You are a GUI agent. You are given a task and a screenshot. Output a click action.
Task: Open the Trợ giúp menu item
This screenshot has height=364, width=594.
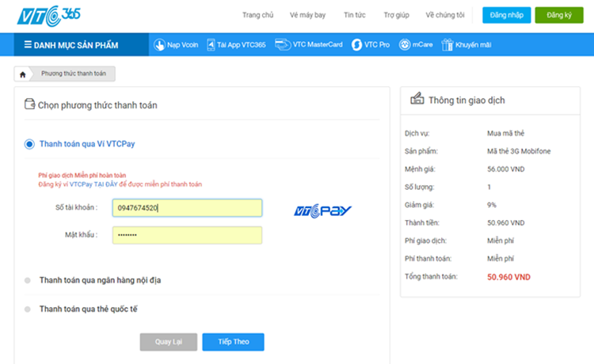tap(396, 15)
